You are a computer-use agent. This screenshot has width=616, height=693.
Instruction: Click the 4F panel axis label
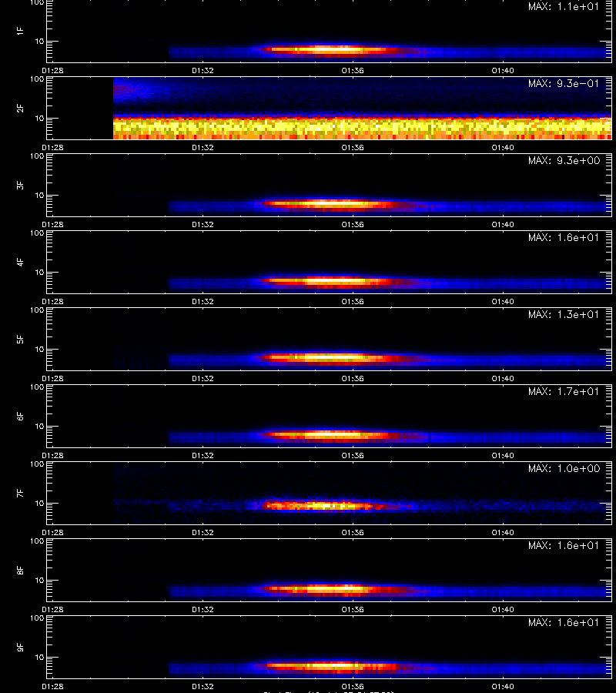pyautogui.click(x=20, y=262)
